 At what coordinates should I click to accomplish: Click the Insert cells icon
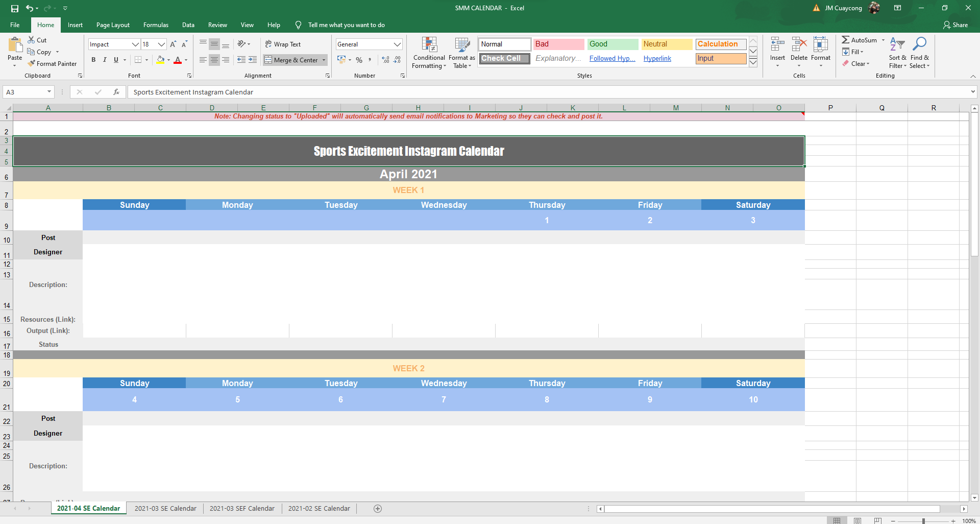click(x=777, y=44)
